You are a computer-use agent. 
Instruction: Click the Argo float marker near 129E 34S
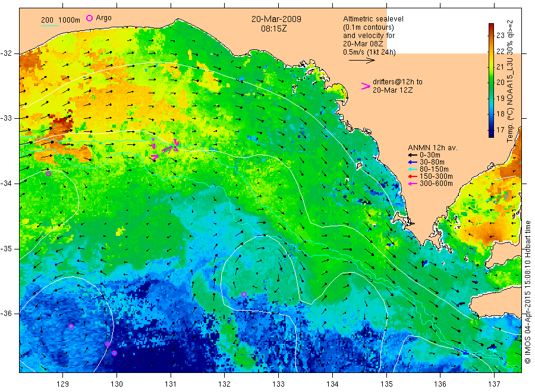(x=49, y=174)
